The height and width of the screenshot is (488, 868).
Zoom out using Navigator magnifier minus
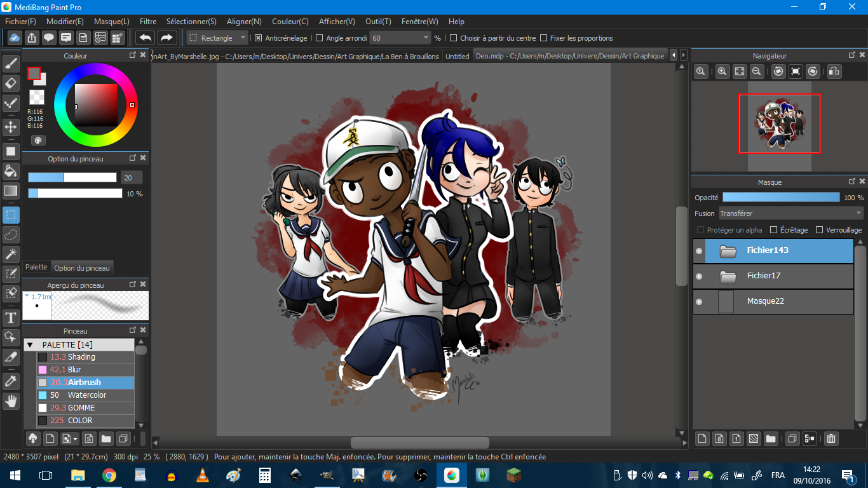(757, 72)
